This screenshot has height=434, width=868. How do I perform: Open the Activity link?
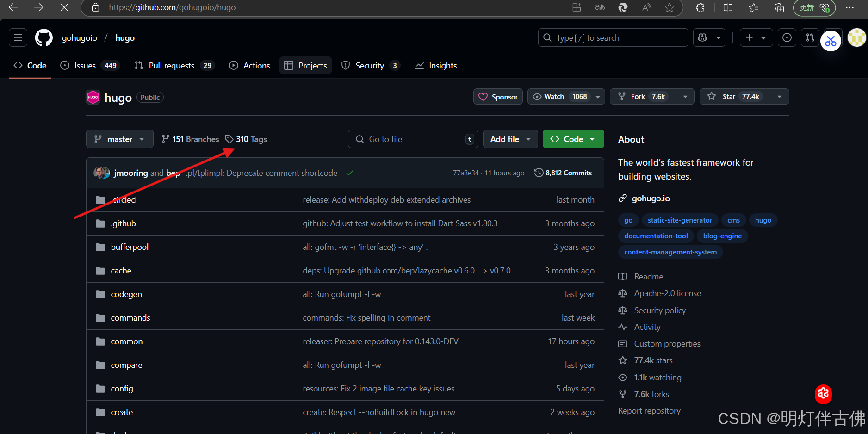(x=640, y=327)
